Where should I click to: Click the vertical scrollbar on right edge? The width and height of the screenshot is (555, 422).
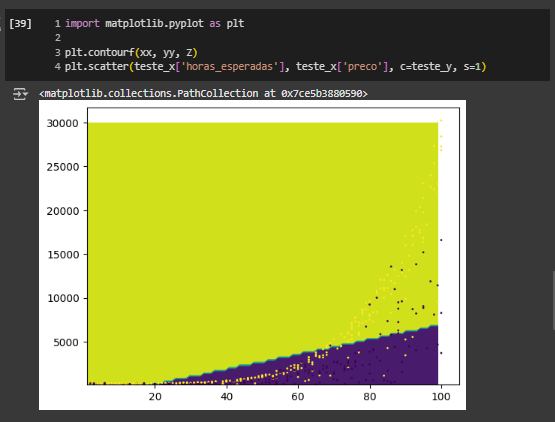tap(553, 300)
